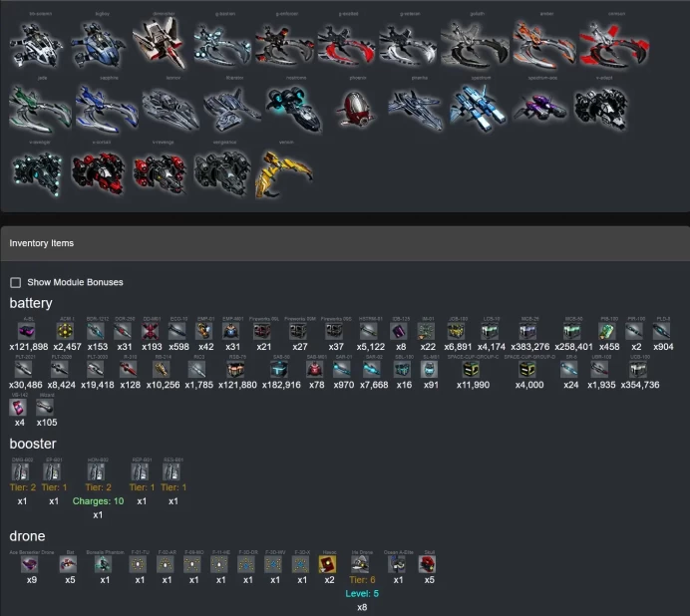Pick the green jade ship
690x616 pixels.
click(x=40, y=110)
